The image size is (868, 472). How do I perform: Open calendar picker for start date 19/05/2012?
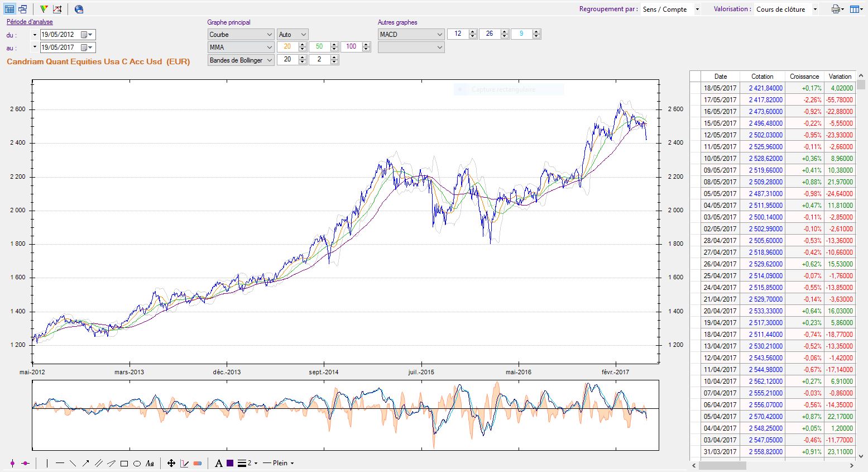pyautogui.click(x=84, y=35)
